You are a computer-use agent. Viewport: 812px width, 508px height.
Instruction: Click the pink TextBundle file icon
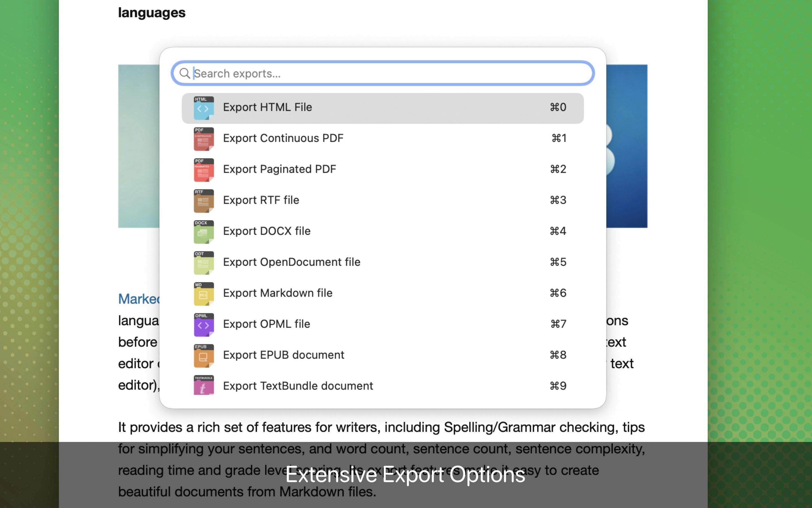(x=204, y=385)
